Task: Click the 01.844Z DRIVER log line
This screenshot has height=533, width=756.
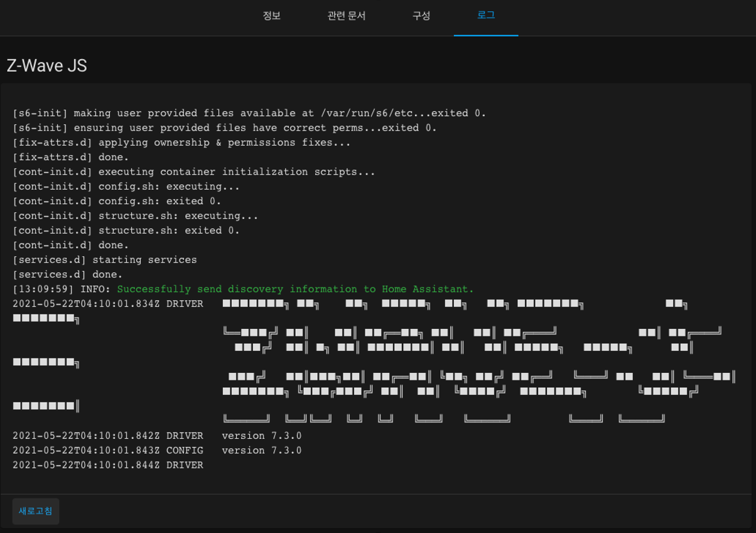Action: coord(108,465)
